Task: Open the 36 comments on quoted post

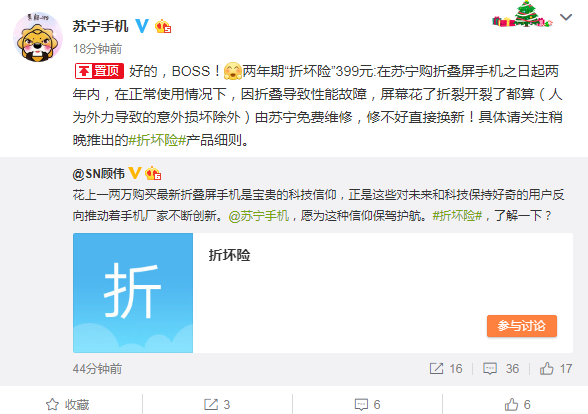Action: coord(501,369)
